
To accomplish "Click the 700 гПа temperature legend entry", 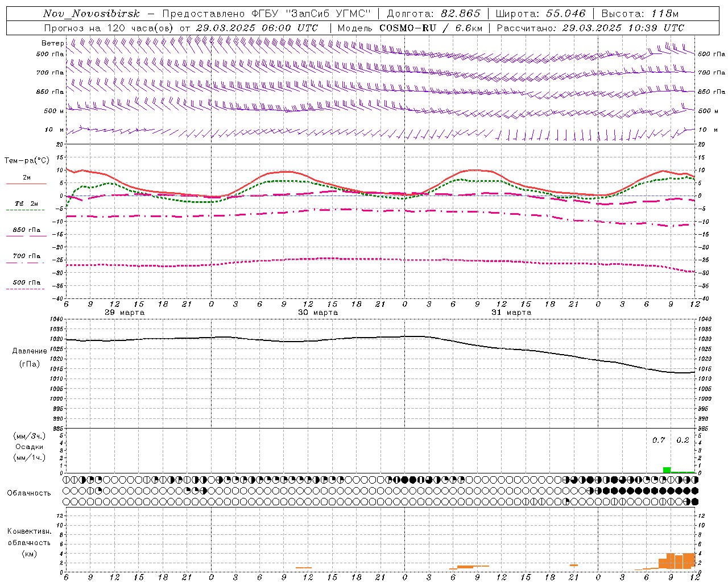I will click(x=26, y=256).
